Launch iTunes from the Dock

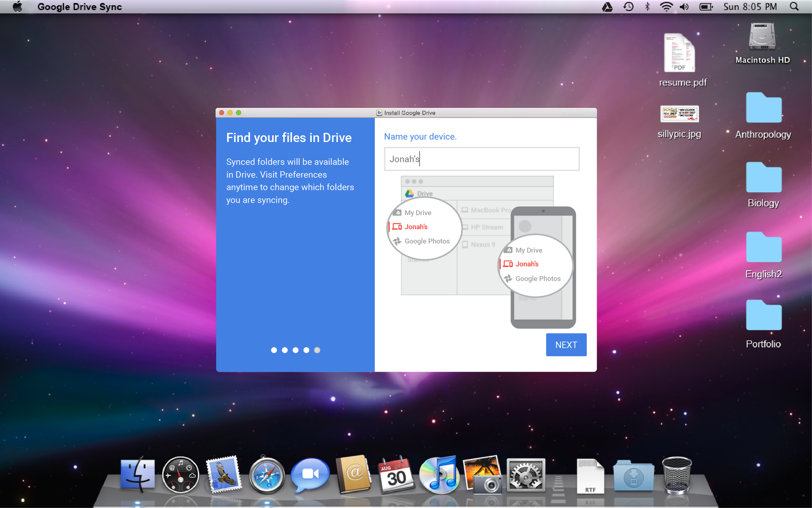pos(439,475)
